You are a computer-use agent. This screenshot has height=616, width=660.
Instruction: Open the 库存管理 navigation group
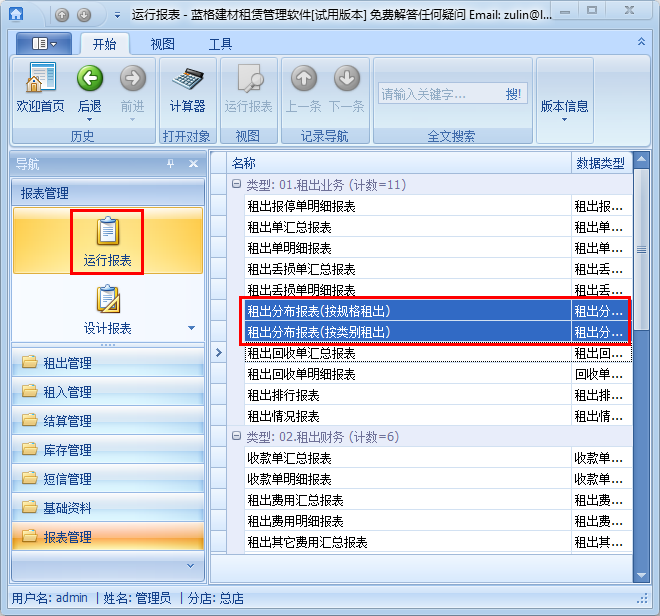[107, 450]
